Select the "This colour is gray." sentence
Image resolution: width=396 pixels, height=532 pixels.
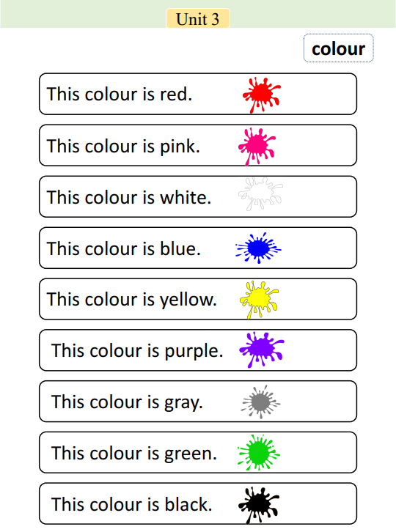point(127,402)
